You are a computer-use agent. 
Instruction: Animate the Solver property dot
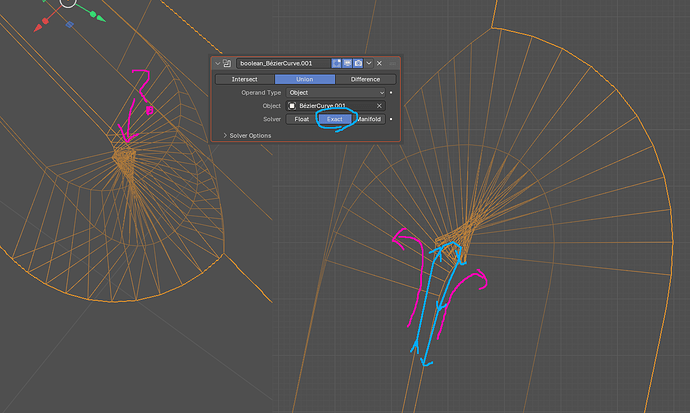click(391, 119)
